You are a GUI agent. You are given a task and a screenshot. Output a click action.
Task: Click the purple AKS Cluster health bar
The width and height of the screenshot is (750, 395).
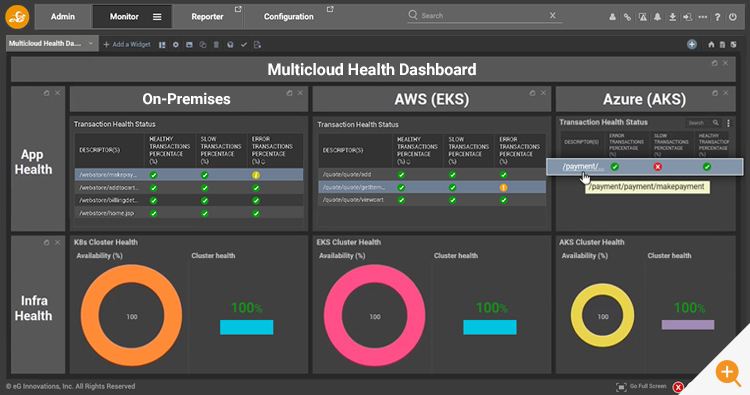688,325
